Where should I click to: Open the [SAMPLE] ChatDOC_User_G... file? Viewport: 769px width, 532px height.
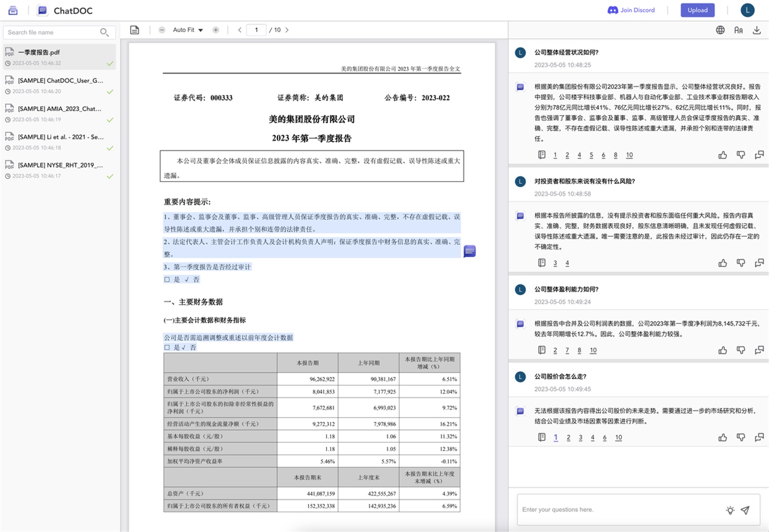tap(59, 85)
